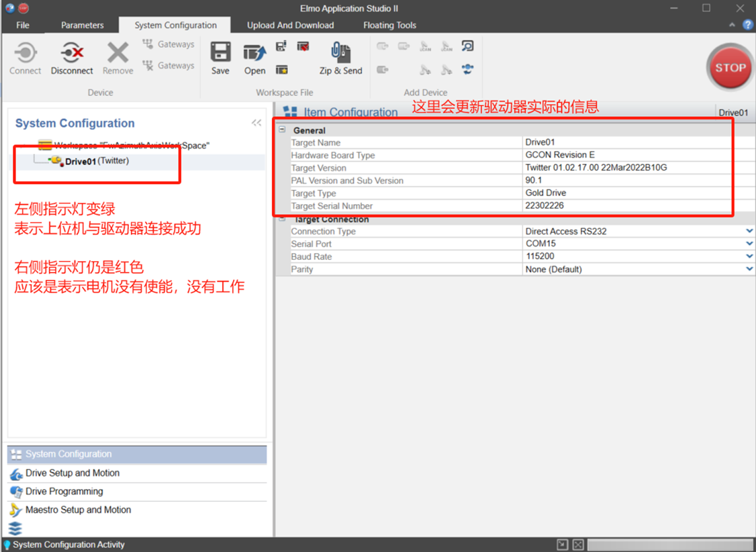
Task: Open a workspace file with Open icon
Action: click(x=254, y=52)
